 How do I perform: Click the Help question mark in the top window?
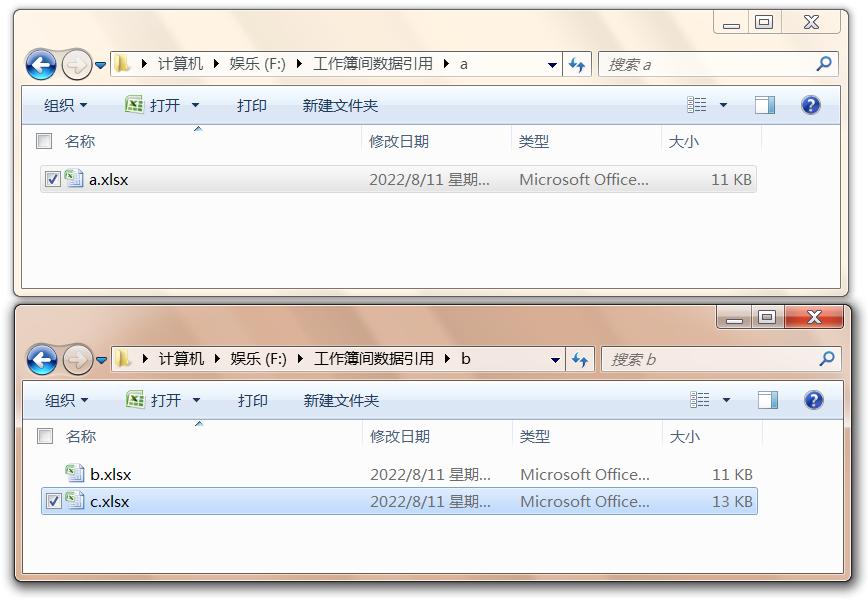click(810, 105)
